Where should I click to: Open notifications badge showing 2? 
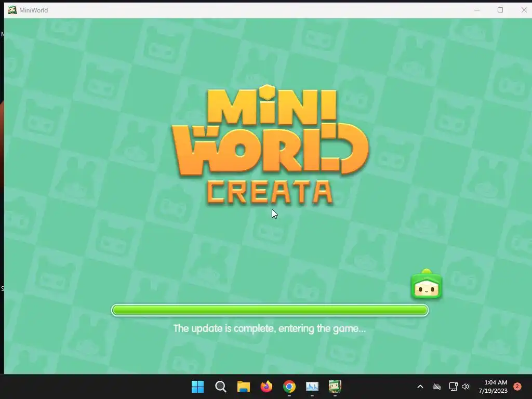click(x=517, y=386)
